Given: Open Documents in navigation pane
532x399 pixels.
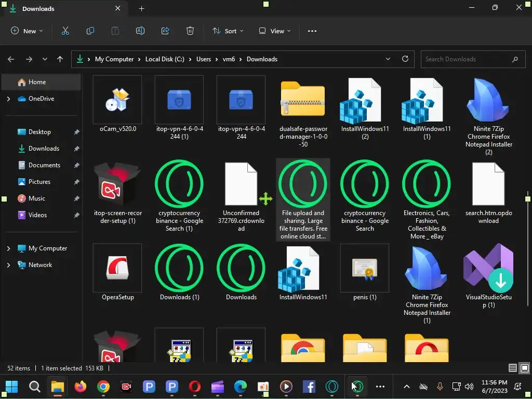Looking at the screenshot, I should pos(41,165).
